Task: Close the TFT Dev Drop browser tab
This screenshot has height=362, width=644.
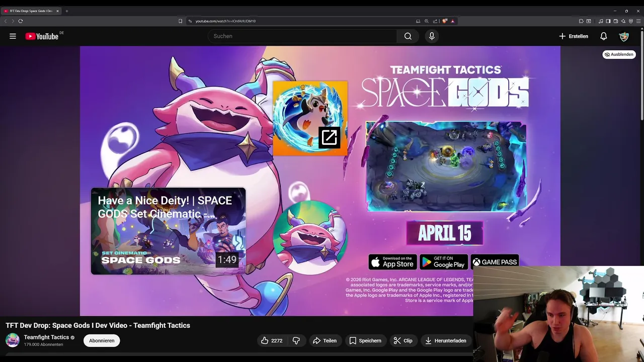Action: (x=57, y=11)
